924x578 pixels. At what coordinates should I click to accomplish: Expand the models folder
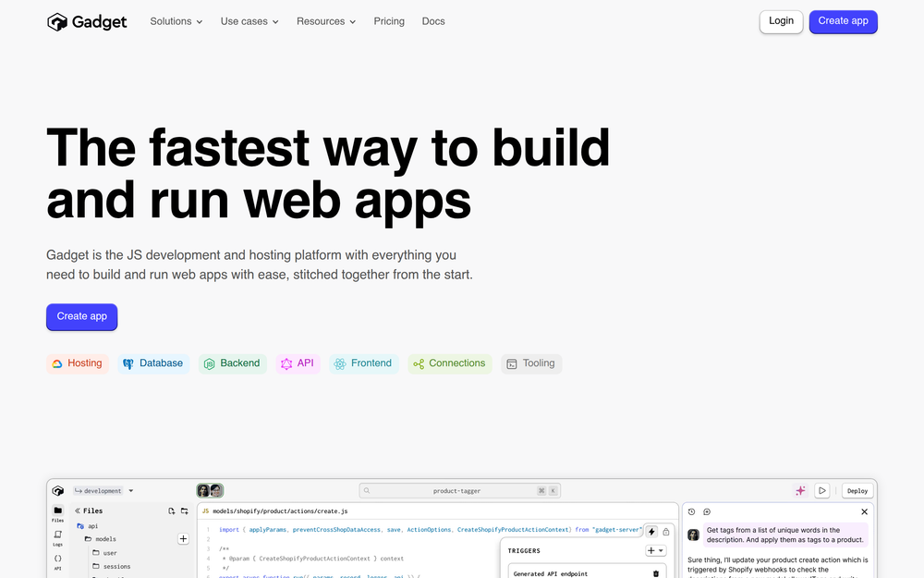coord(100,539)
